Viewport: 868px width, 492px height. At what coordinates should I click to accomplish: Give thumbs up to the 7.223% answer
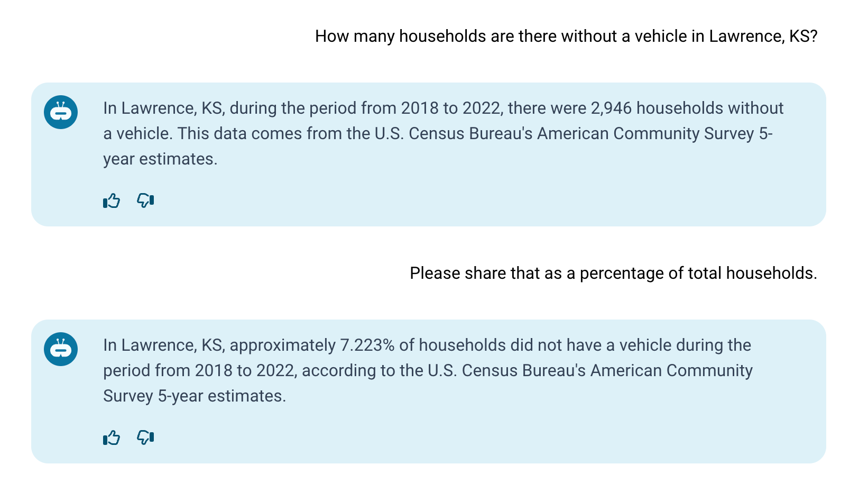click(x=112, y=438)
